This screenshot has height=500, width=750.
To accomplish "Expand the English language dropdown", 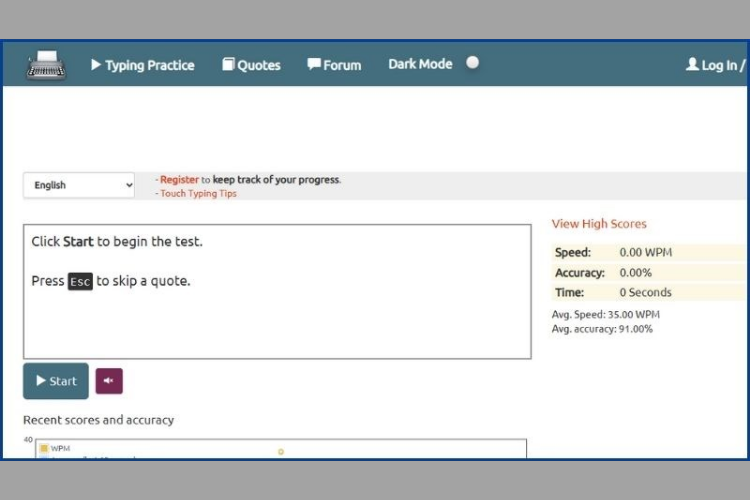I will (79, 185).
